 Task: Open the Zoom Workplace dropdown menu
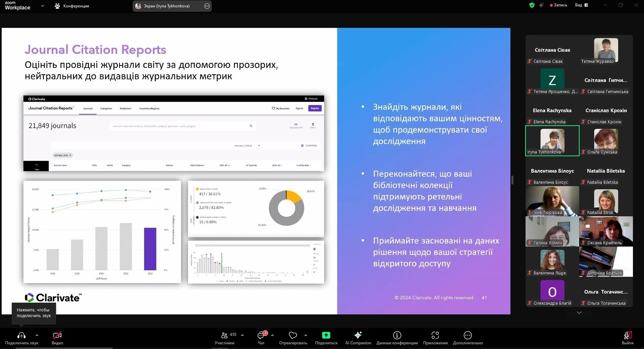click(43, 6)
